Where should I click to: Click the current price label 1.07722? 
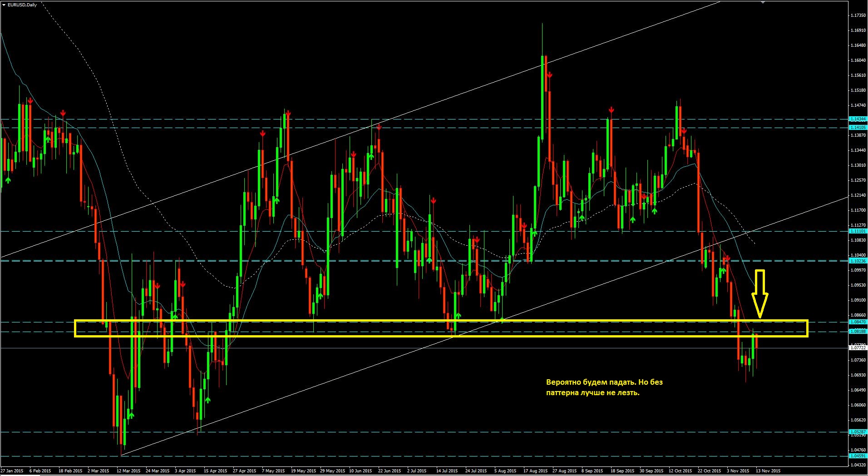click(858, 348)
